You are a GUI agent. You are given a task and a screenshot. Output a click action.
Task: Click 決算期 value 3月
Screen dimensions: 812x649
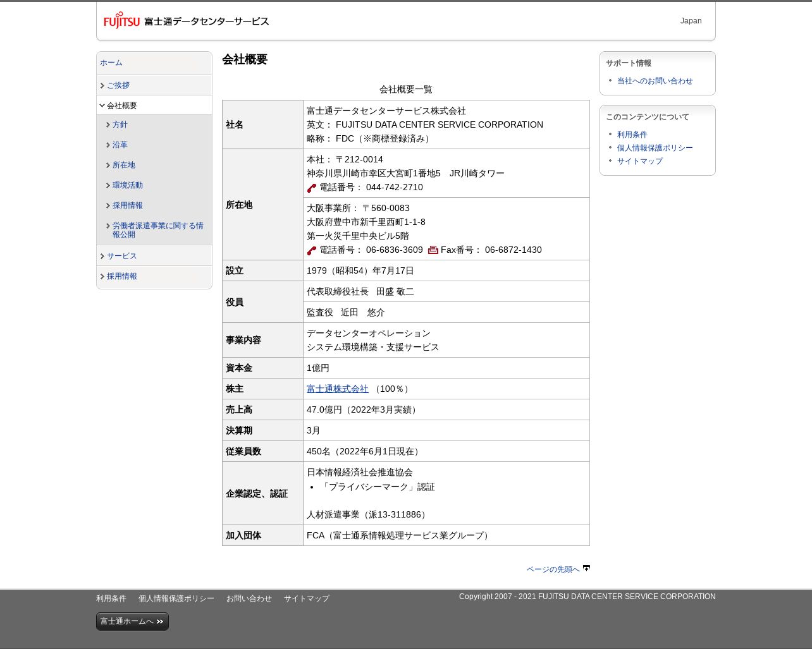click(x=314, y=430)
